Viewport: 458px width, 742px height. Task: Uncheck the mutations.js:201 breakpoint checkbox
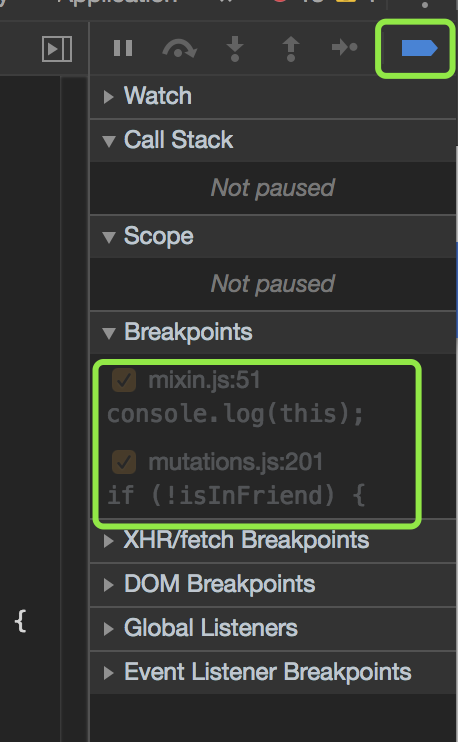pyautogui.click(x=124, y=462)
